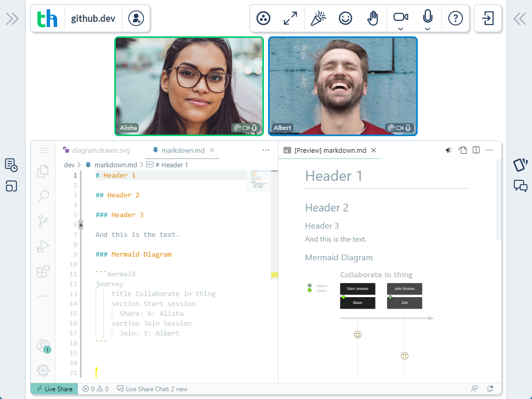The height and width of the screenshot is (399, 532).
Task: Open the VS Code hamburger menu
Action: click(43, 150)
